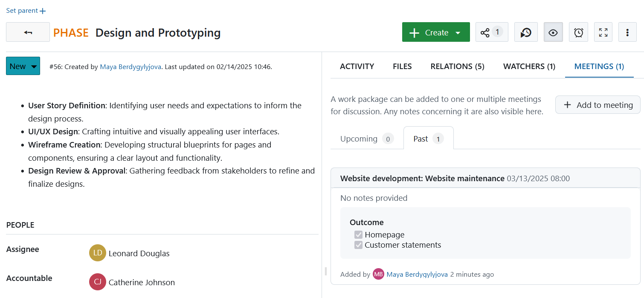Toggle the watch eye icon
This screenshot has height=298, width=644.
point(553,32)
